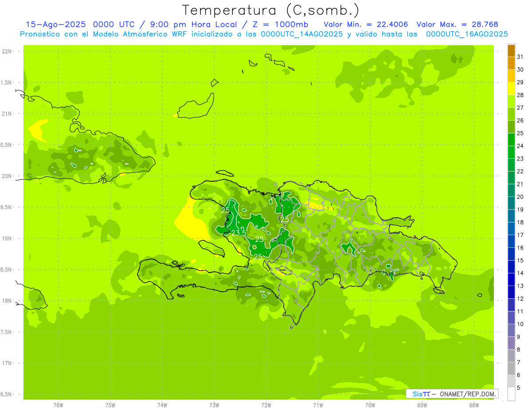Click the "20N" latitude label
The image size is (532, 411).
tap(7, 176)
